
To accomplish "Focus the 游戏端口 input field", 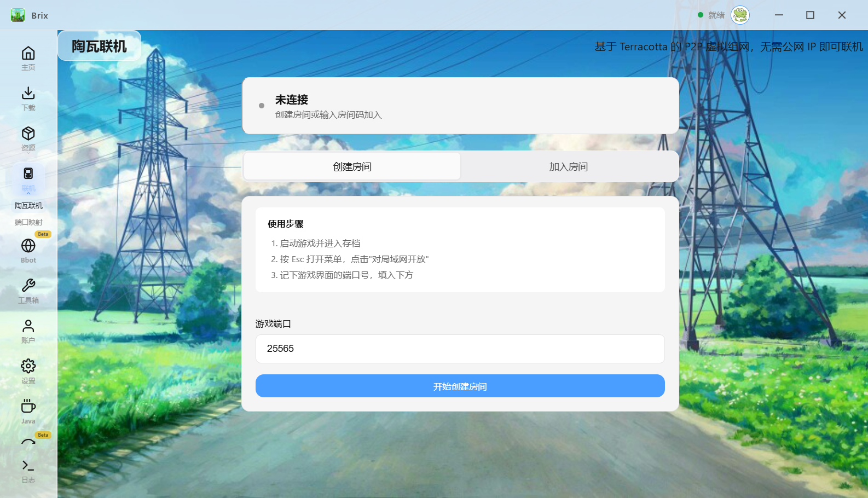I will pos(460,349).
